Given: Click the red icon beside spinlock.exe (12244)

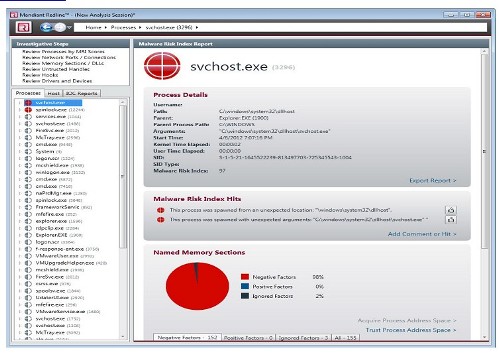Looking at the screenshot, I should [28, 110].
